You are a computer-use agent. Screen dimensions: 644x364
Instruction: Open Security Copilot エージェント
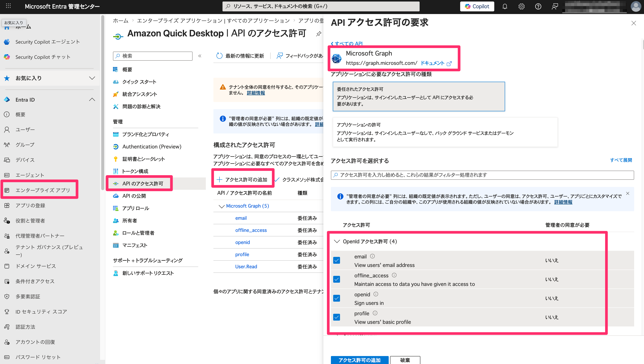[48, 42]
